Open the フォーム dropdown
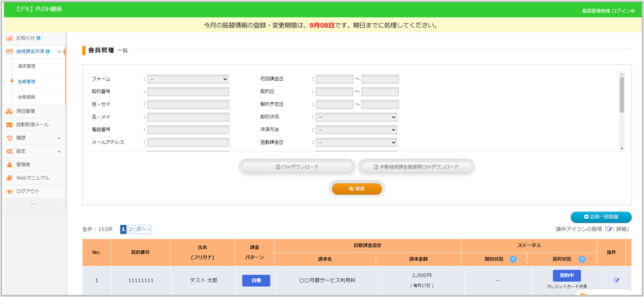Screen dimensions: 644x297 188,79
